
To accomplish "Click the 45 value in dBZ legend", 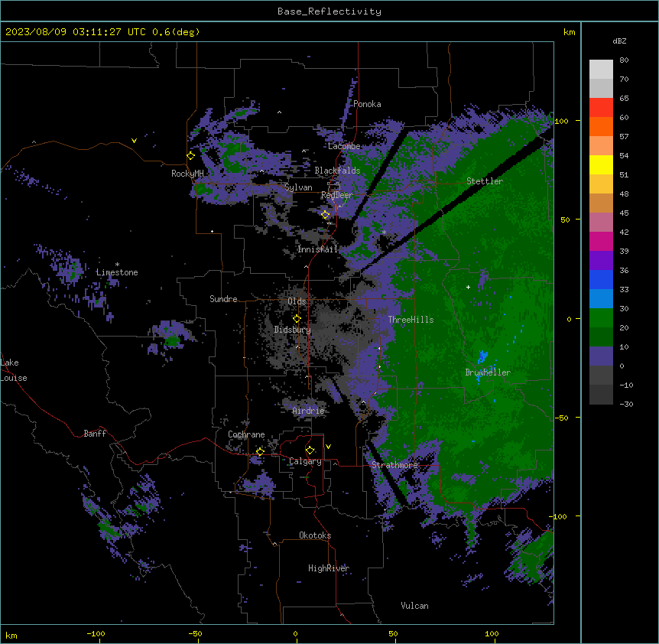I will pyautogui.click(x=624, y=213).
